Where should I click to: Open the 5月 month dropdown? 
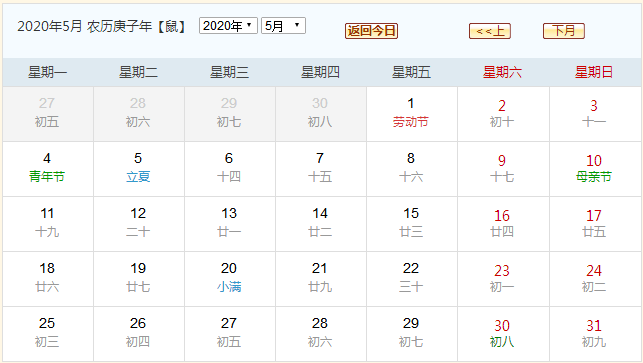(283, 26)
